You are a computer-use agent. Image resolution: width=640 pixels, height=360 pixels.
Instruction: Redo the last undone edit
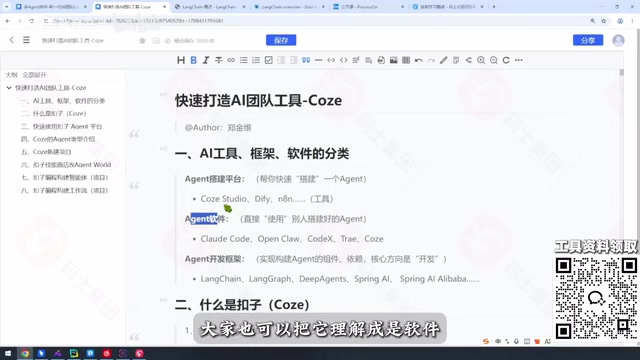coord(431,60)
